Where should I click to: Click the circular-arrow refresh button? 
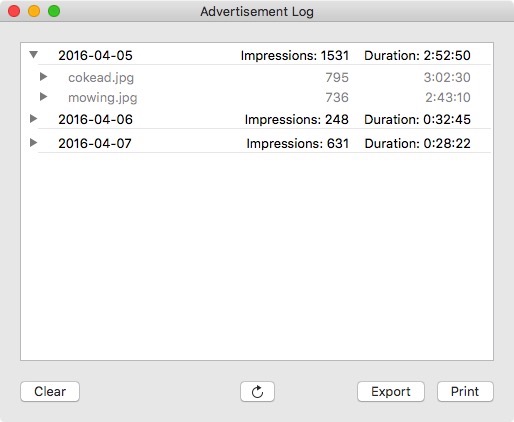point(257,391)
